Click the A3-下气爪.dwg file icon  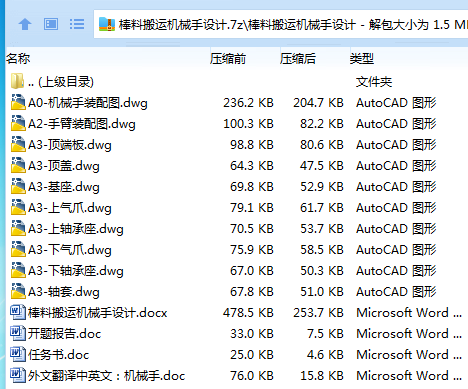pyautogui.click(x=18, y=249)
